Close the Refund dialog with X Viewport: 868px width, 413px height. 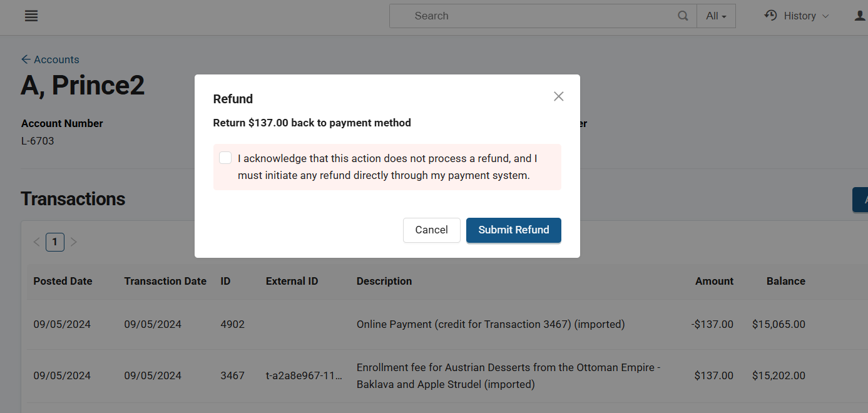pyautogui.click(x=559, y=96)
